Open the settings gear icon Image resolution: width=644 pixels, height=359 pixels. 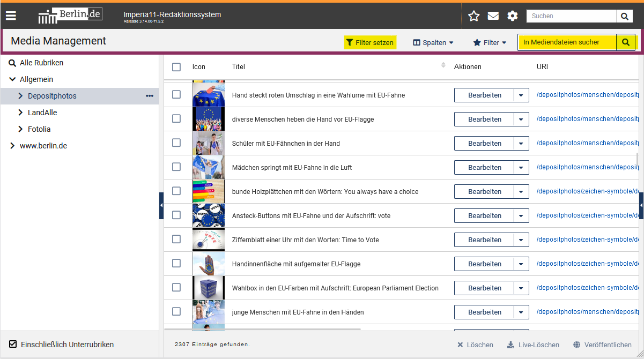513,16
